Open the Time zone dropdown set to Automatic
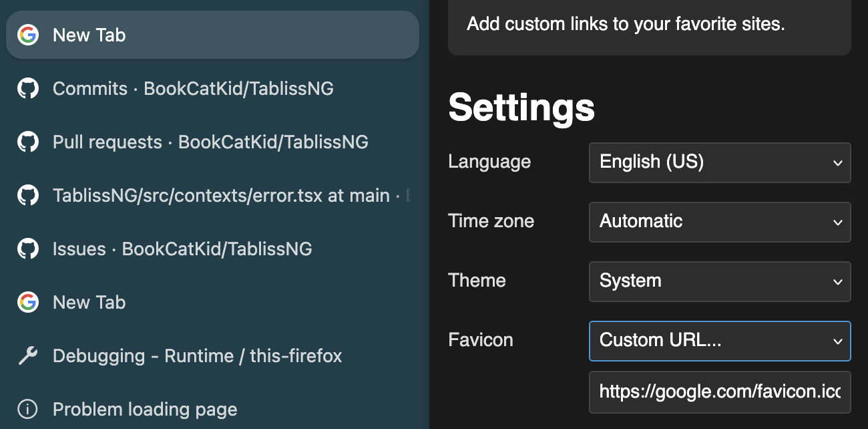The height and width of the screenshot is (429, 868). [x=719, y=222]
